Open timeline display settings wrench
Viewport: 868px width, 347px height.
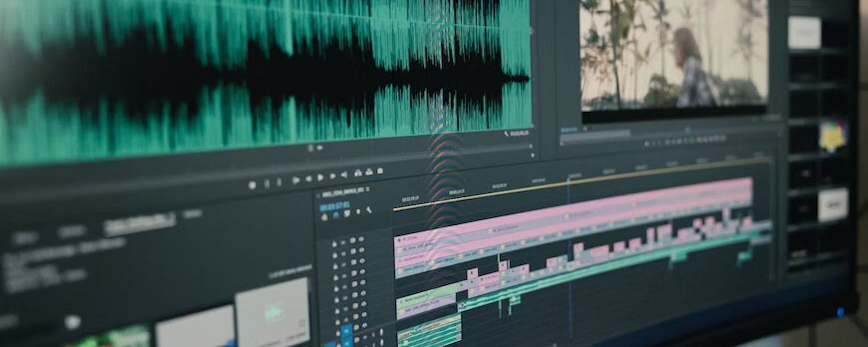pos(369,210)
